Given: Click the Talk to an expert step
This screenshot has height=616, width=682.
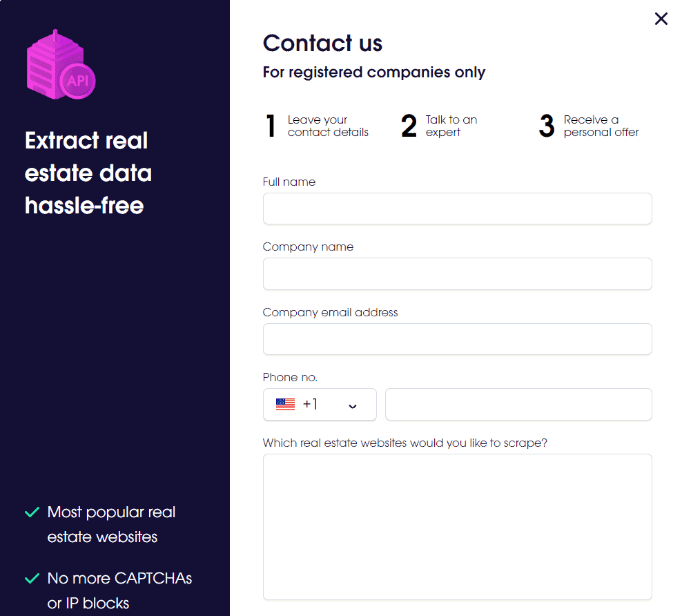Looking at the screenshot, I should coord(451,126).
